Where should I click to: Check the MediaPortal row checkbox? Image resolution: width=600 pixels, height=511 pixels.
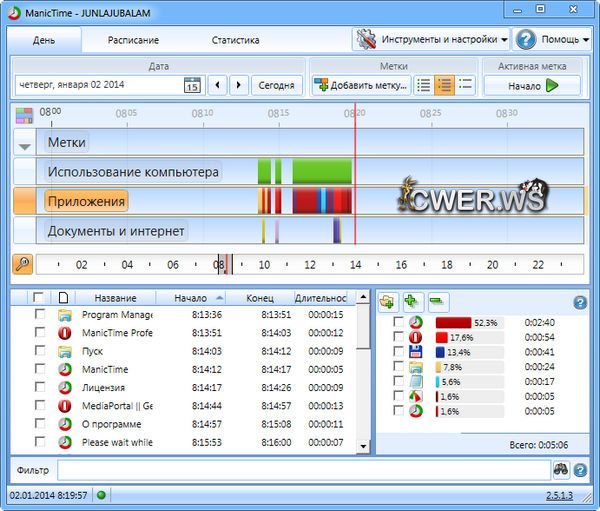[39, 405]
